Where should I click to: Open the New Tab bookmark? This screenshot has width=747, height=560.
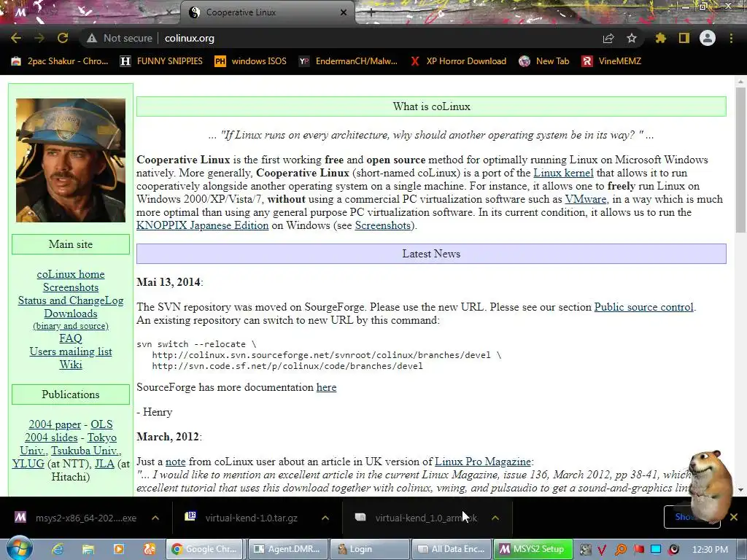(x=544, y=61)
